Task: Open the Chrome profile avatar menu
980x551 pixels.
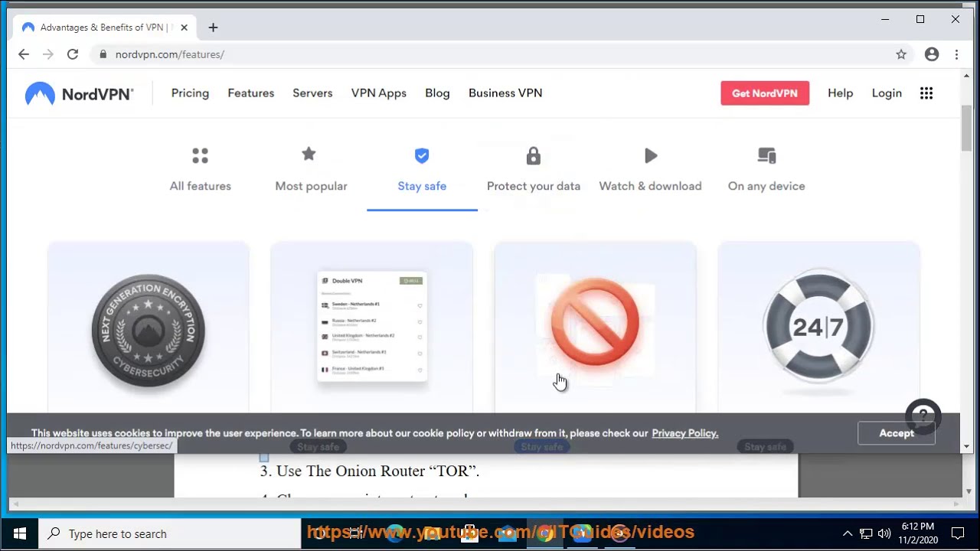Action: tap(932, 54)
